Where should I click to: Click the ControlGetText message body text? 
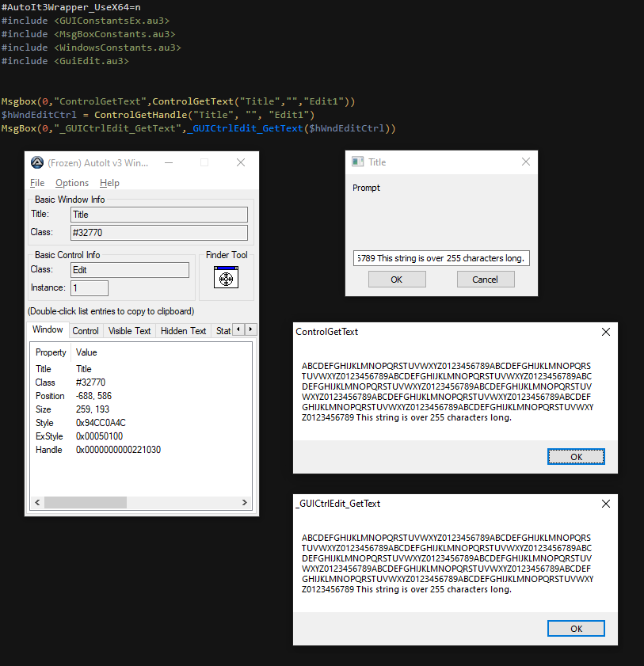click(448, 392)
